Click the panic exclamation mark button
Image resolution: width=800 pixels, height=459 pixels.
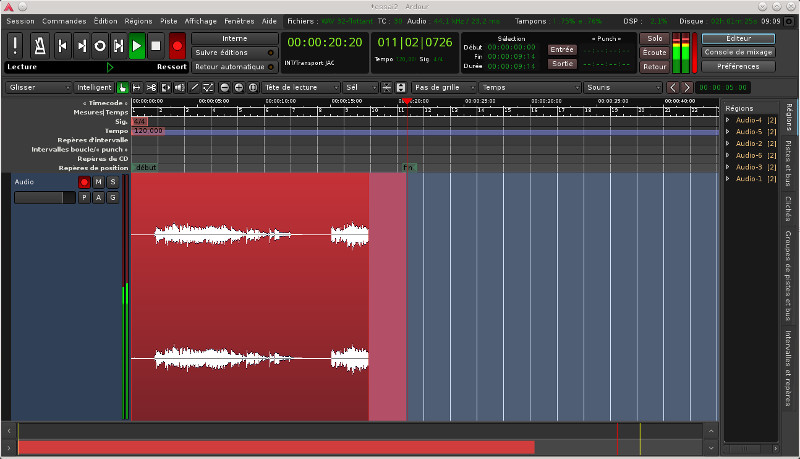16,45
